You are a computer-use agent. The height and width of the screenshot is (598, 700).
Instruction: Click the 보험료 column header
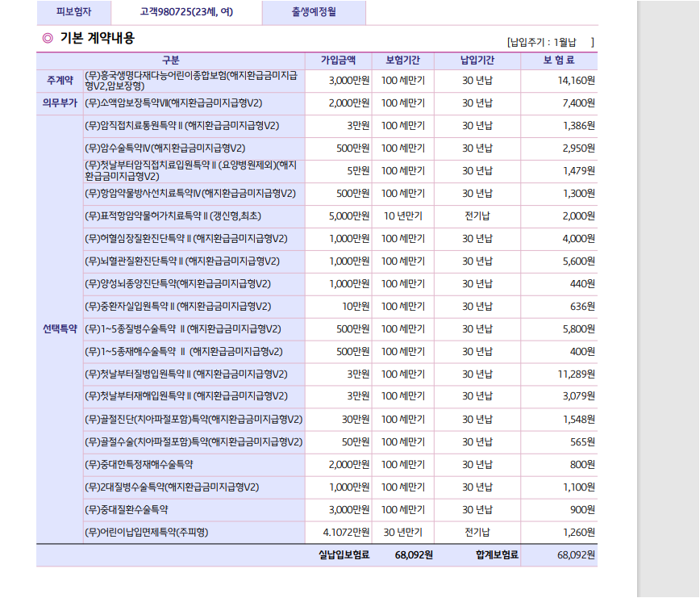tap(559, 61)
